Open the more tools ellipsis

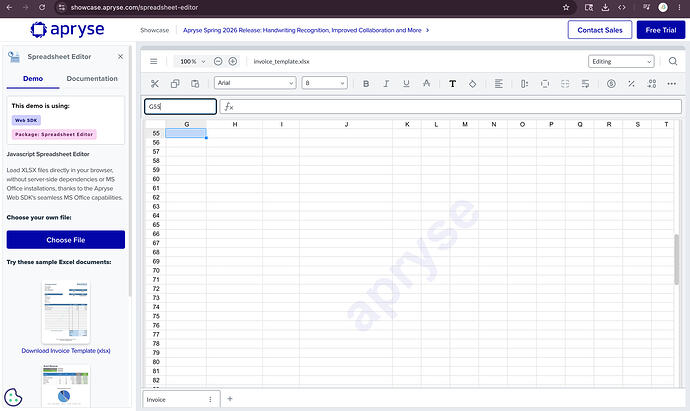672,84
